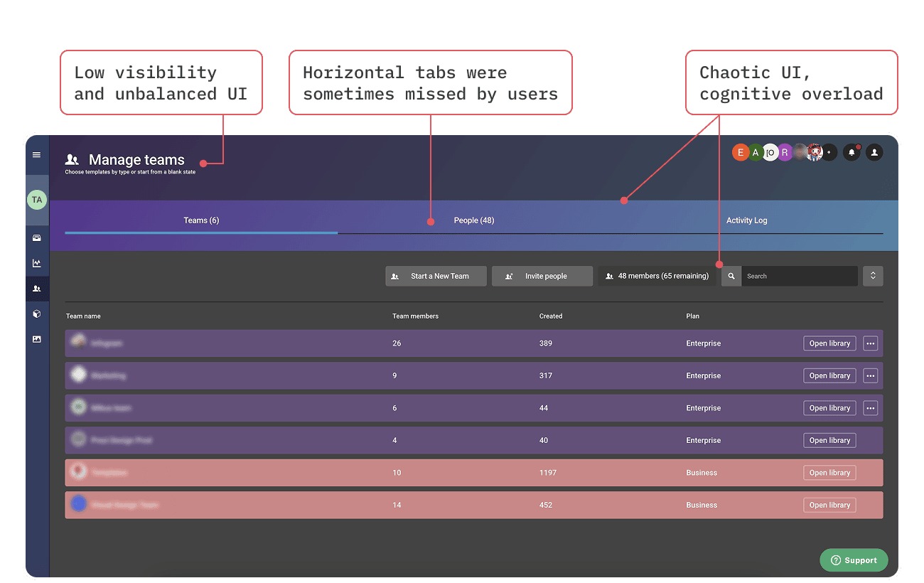
Task: Click team avatar in the 26-member row
Action: point(78,343)
